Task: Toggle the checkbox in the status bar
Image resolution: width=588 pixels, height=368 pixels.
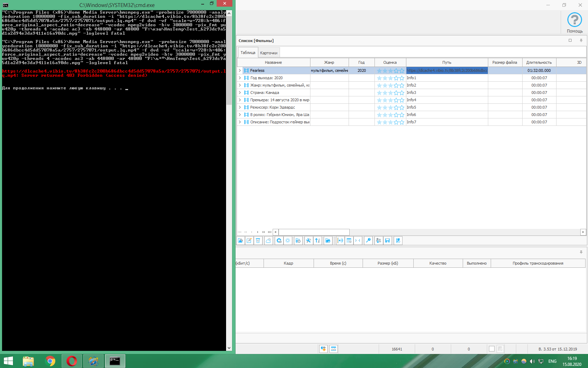Action: (x=492, y=349)
